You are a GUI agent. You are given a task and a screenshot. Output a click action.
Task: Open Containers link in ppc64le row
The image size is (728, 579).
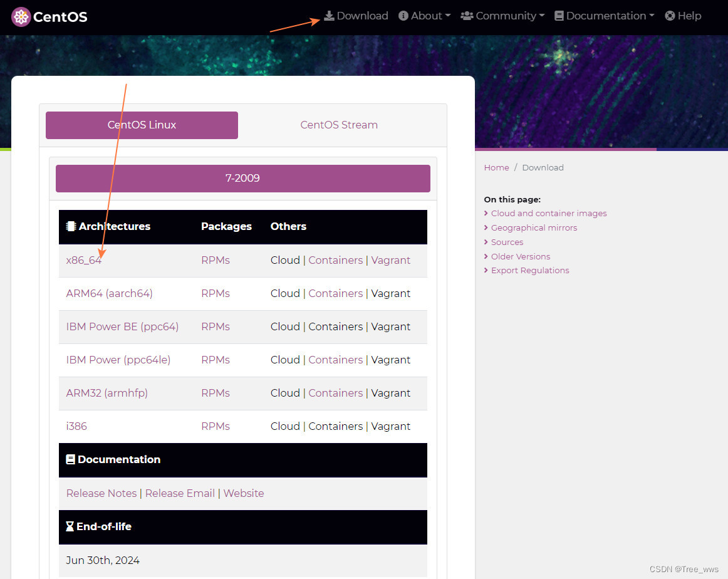[x=336, y=360]
